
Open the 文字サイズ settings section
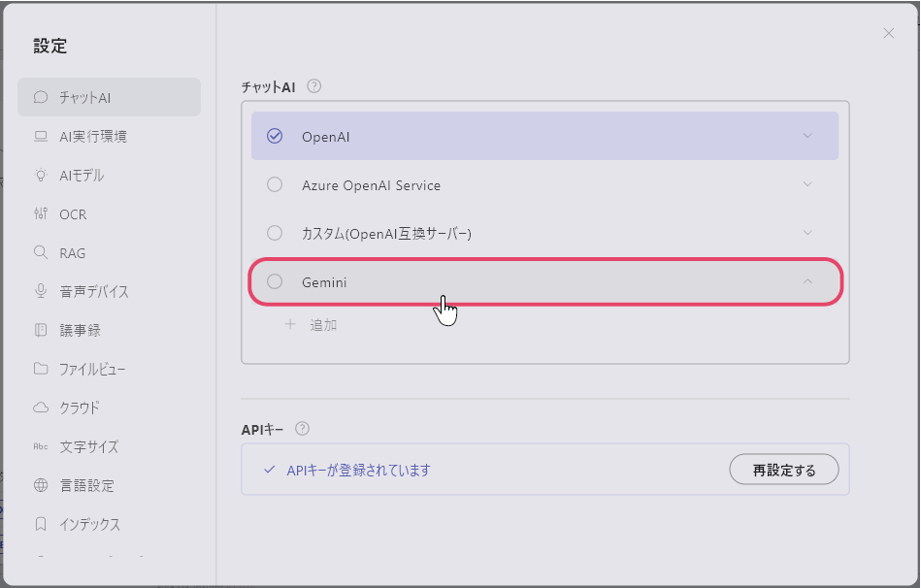click(x=88, y=446)
